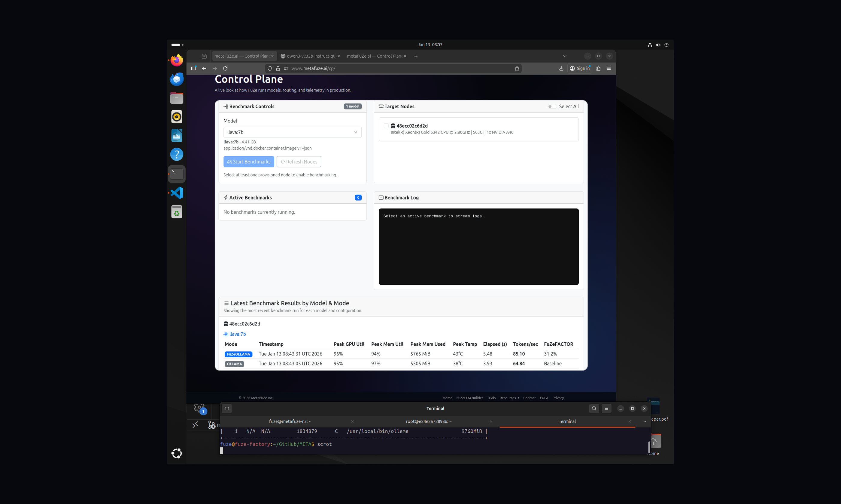Switch to root@e24e2a728936 terminal tab
Image resolution: width=841 pixels, height=504 pixels.
(428, 421)
